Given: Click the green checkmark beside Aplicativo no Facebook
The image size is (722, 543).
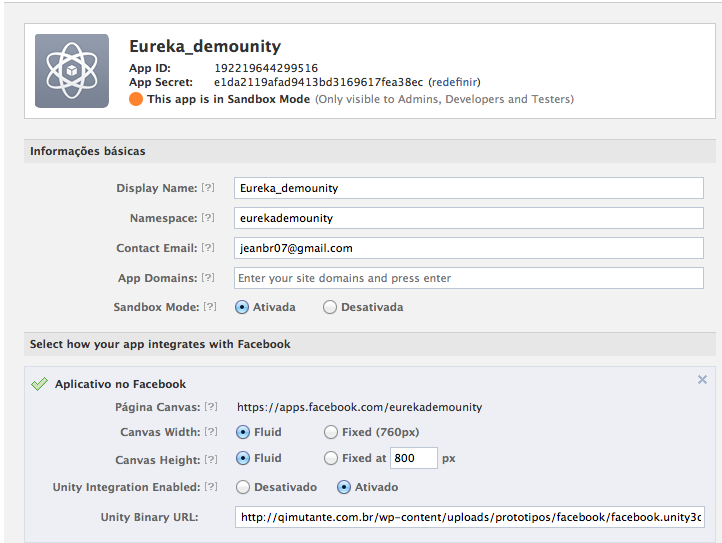Looking at the screenshot, I should coord(40,384).
